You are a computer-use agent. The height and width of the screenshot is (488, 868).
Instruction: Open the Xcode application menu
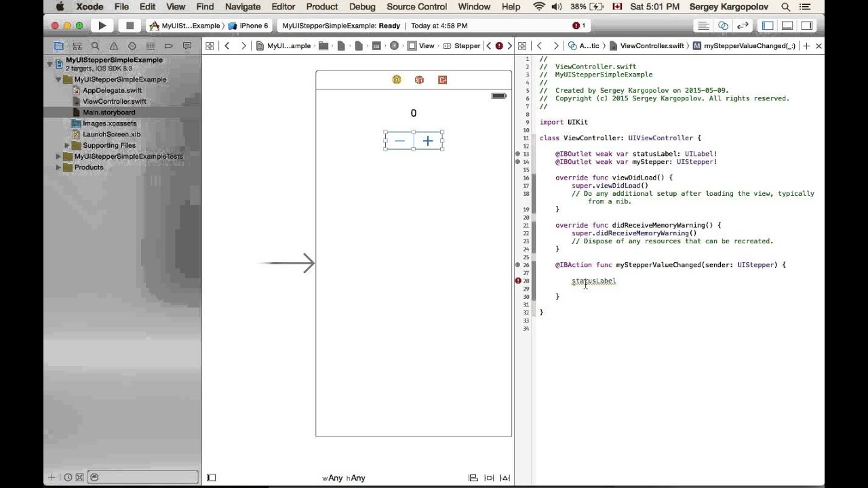point(90,7)
